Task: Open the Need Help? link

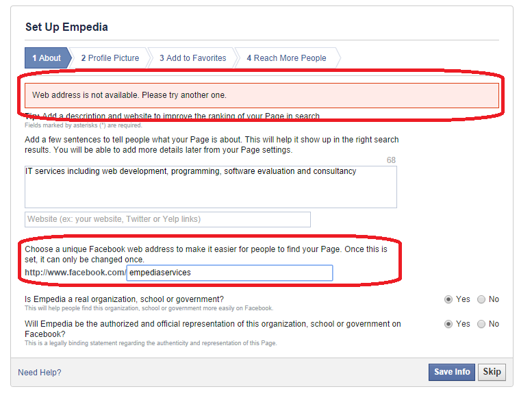Action: pyautogui.click(x=40, y=373)
